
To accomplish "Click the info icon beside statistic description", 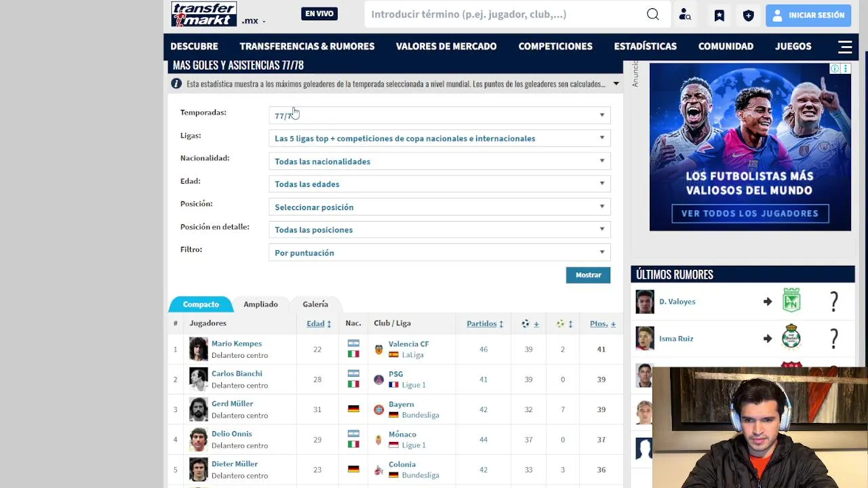I will [x=176, y=84].
